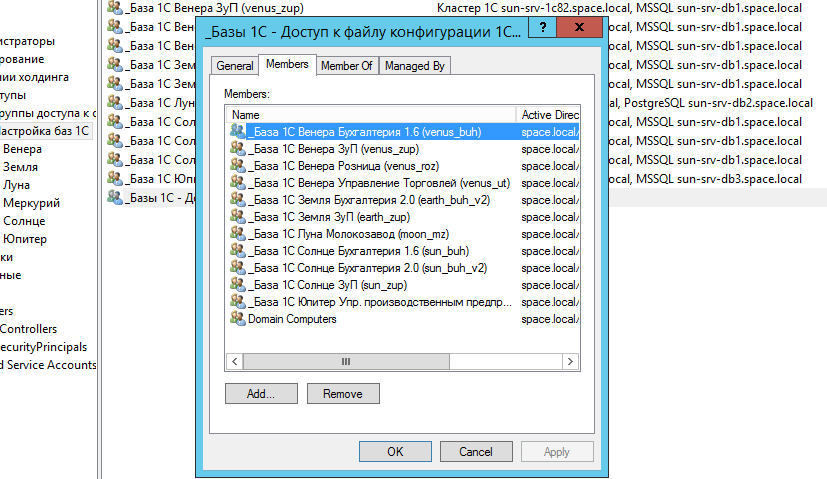The width and height of the screenshot is (827, 479).
Task: Select Controllers node in left tree
Action: [28, 329]
